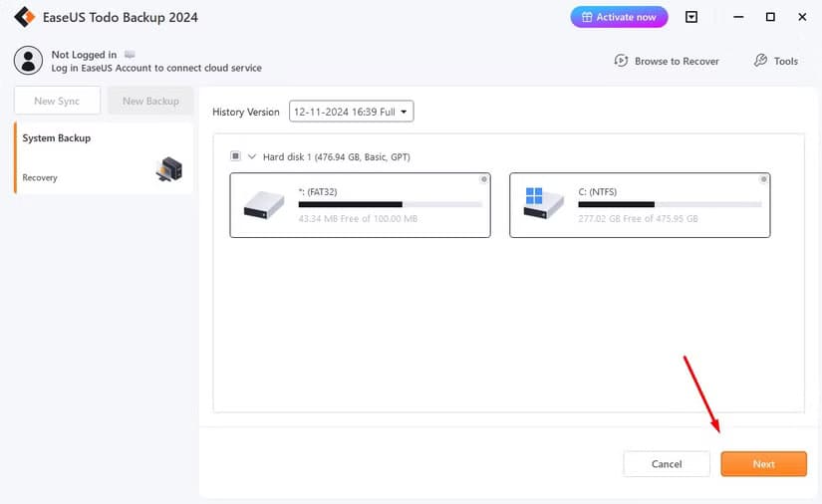Click the Browse to Recover icon
Screen dimensions: 822x504
(621, 61)
